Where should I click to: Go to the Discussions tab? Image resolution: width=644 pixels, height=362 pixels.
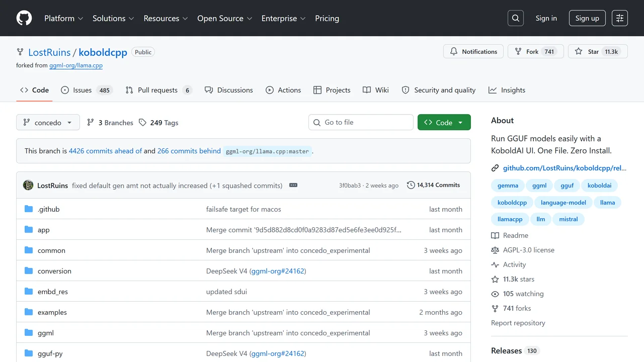coord(229,90)
